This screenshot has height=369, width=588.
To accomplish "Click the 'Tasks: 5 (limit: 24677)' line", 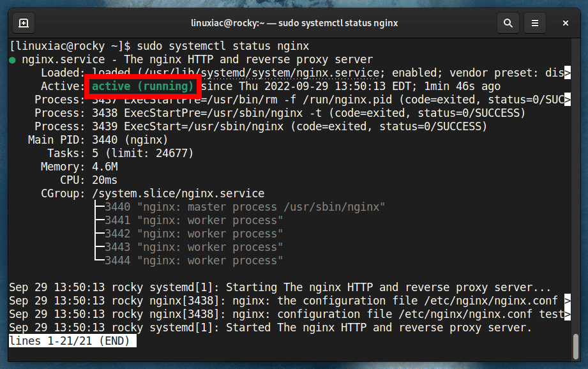I will pyautogui.click(x=121, y=153).
